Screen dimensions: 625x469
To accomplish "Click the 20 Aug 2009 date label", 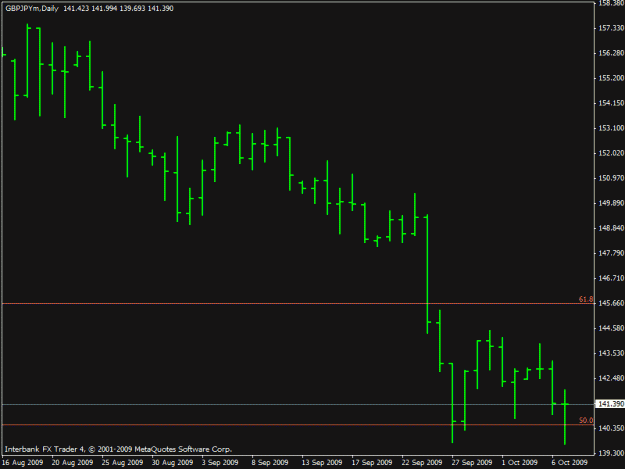I will [x=73, y=463].
